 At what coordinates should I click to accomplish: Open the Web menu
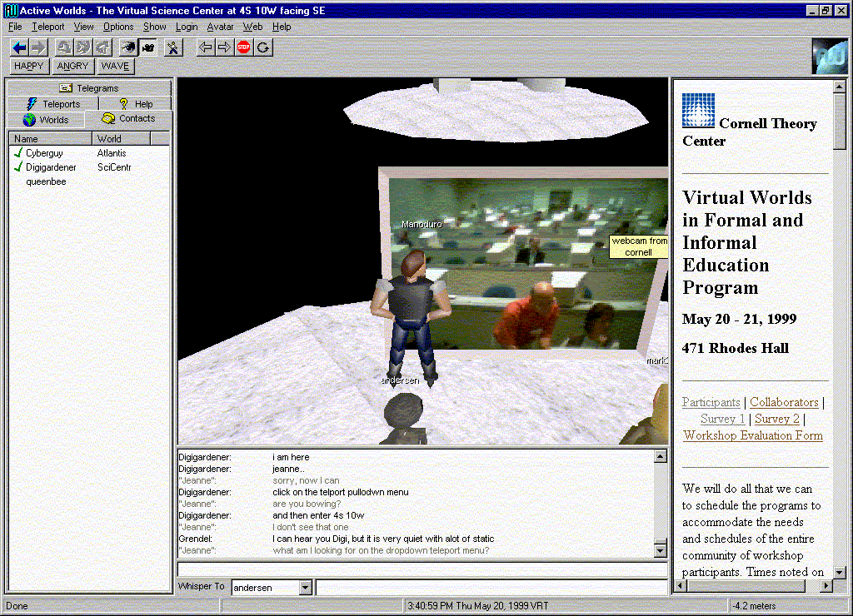point(252,27)
